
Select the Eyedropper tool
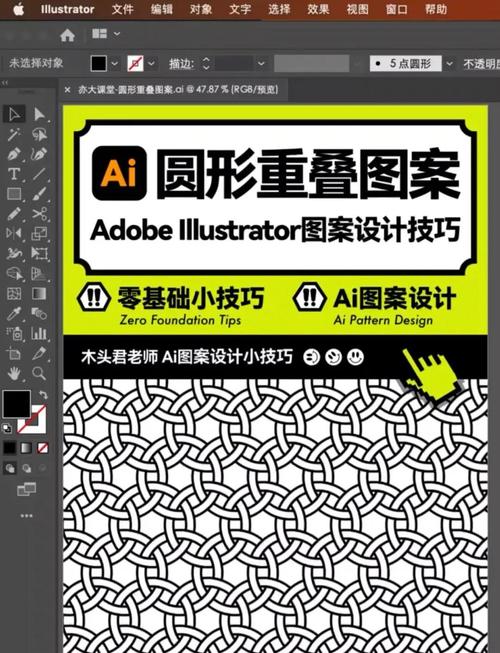[14, 314]
